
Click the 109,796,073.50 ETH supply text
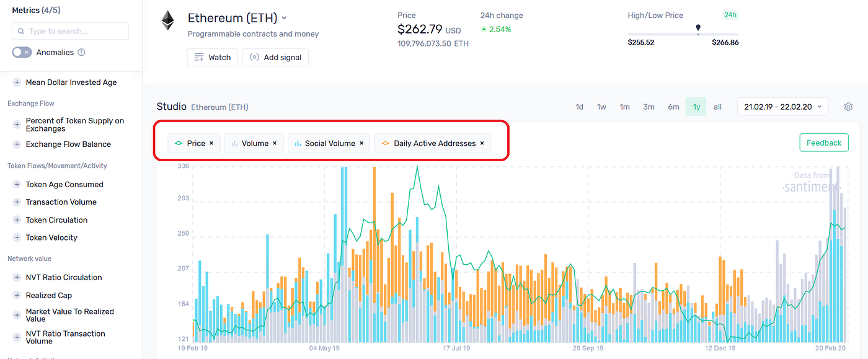(x=433, y=44)
